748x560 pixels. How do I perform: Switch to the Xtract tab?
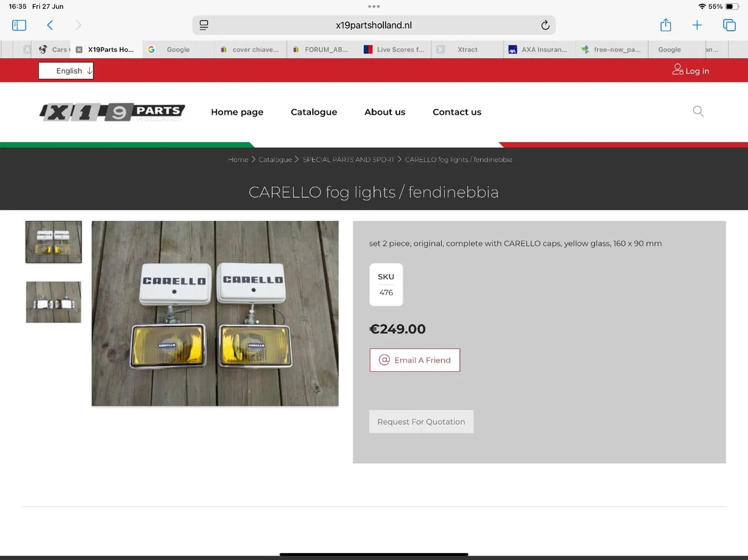coord(467,49)
